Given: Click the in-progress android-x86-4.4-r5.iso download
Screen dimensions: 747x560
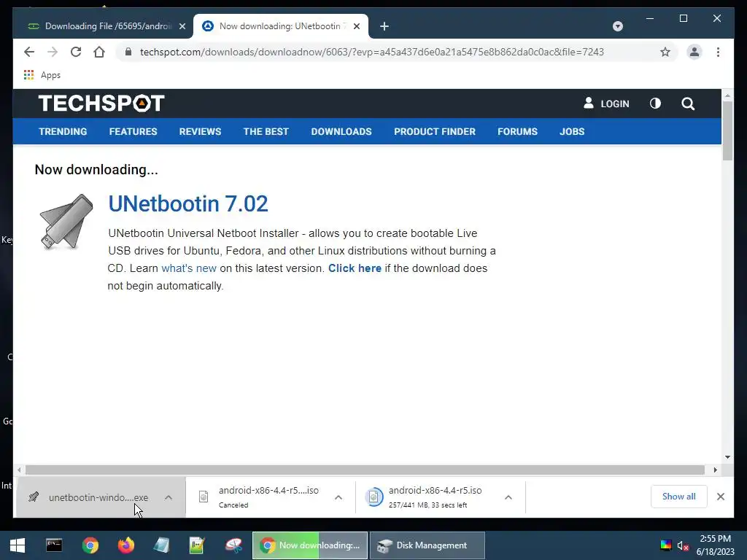Looking at the screenshot, I should pyautogui.click(x=435, y=497).
